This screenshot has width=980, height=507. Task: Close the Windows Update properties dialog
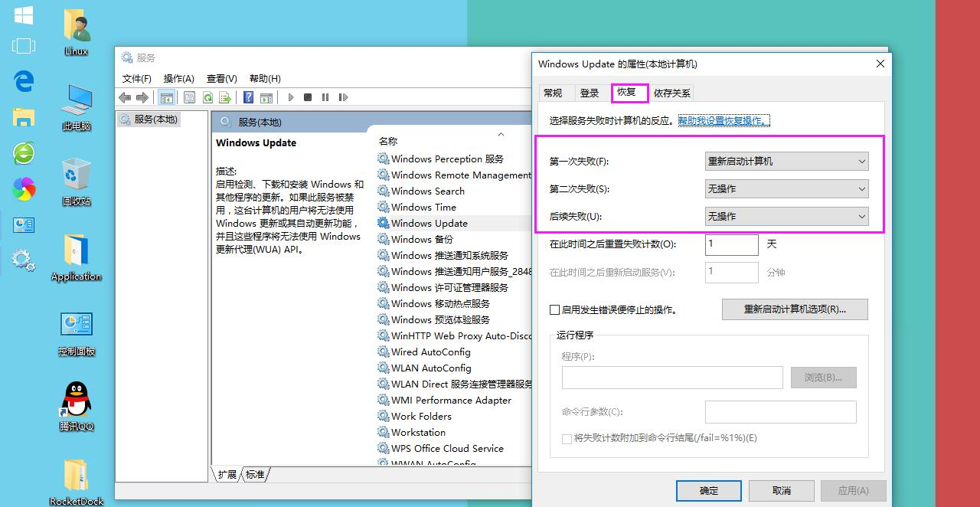(880, 64)
